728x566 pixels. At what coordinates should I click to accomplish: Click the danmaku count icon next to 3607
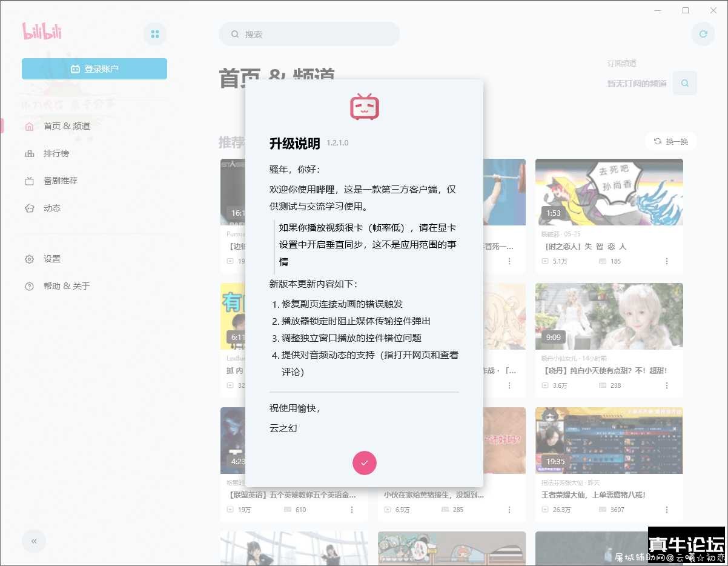[602, 510]
